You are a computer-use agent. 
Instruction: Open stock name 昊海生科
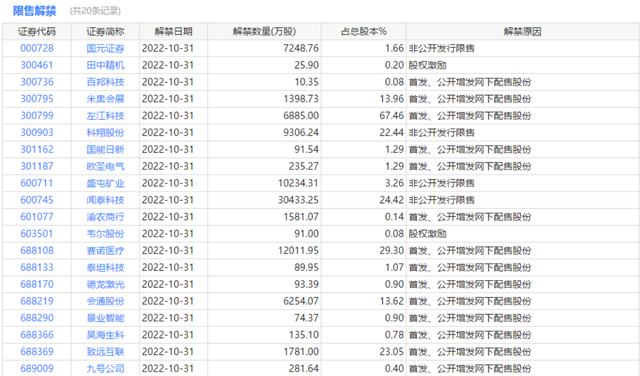105,335
